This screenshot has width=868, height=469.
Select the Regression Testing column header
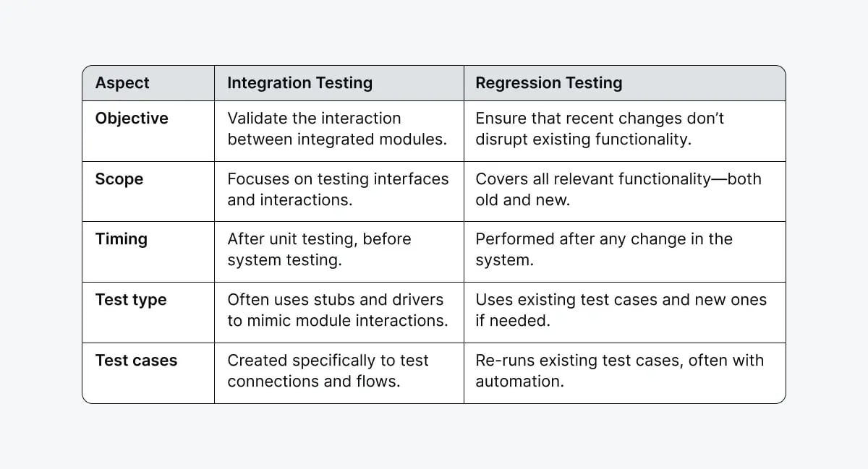point(548,83)
